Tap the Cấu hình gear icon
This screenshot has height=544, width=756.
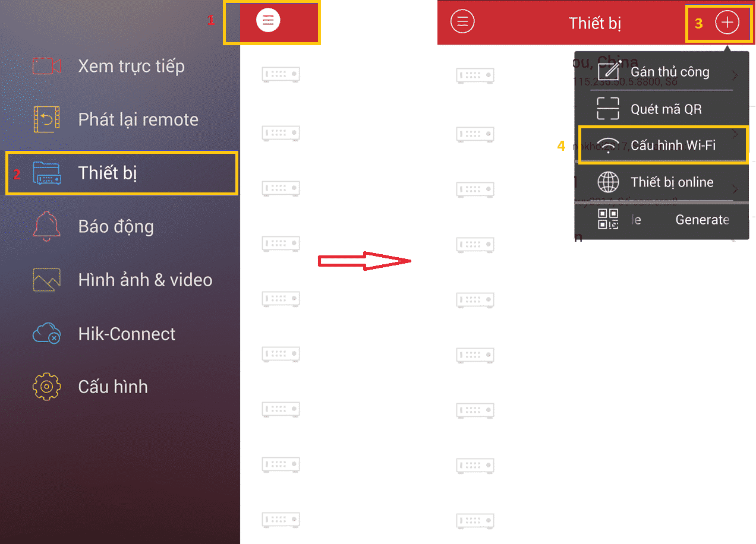(x=47, y=387)
